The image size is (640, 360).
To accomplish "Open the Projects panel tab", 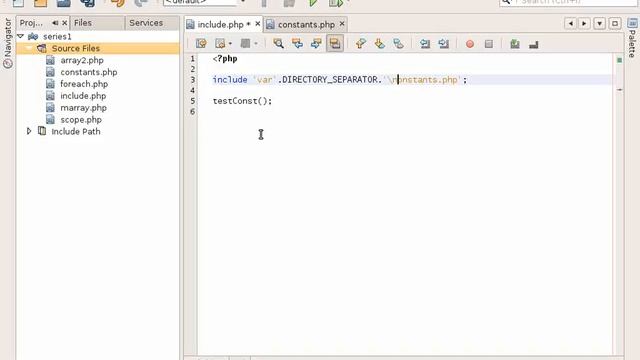I will click(x=31, y=23).
